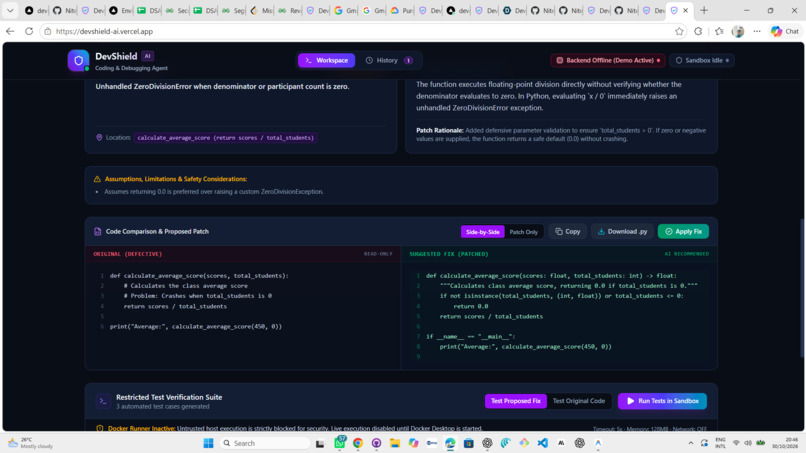Viewport: 806px width, 453px height.
Task: Click the calculate_average_score location code tag
Action: pyautogui.click(x=225, y=138)
